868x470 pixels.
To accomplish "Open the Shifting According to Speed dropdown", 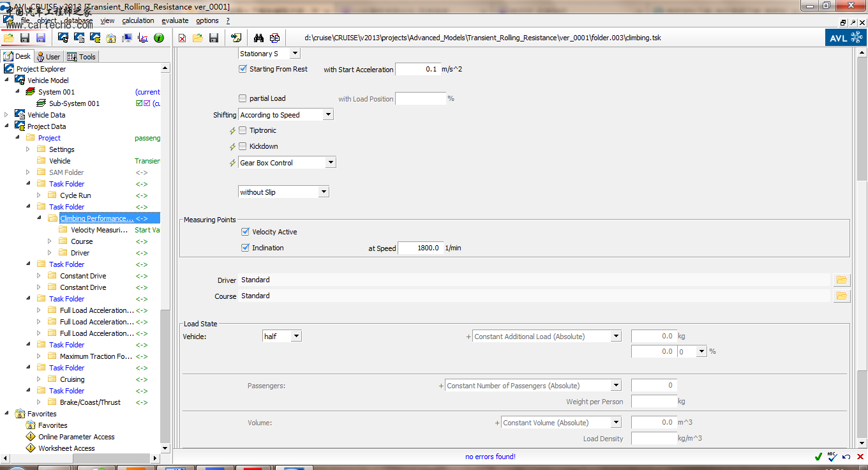I will pyautogui.click(x=328, y=115).
